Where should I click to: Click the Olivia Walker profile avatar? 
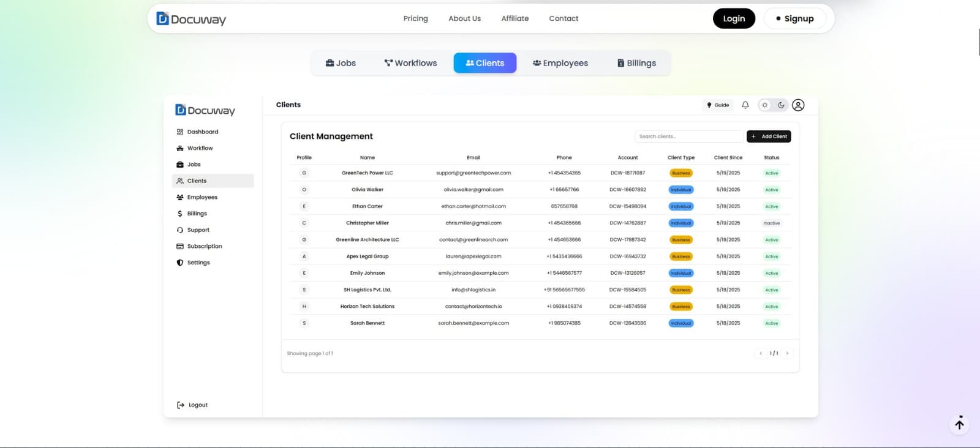click(304, 190)
